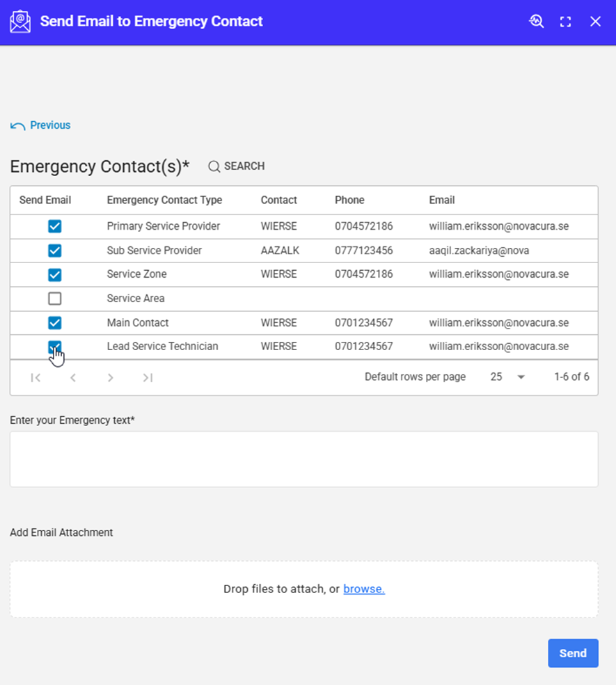Click the Emergency text input field
The height and width of the screenshot is (685, 616).
tap(303, 459)
